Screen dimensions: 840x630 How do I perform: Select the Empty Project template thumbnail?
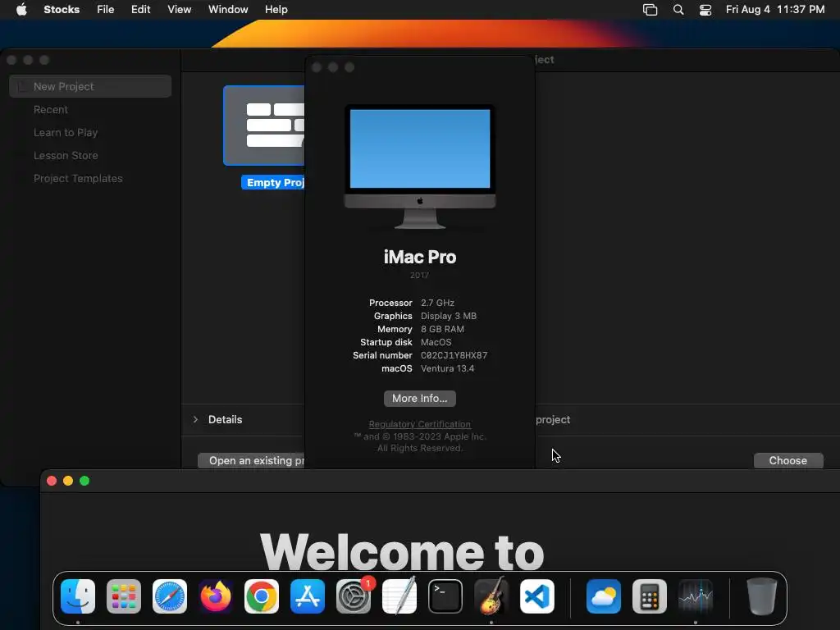[x=264, y=126]
